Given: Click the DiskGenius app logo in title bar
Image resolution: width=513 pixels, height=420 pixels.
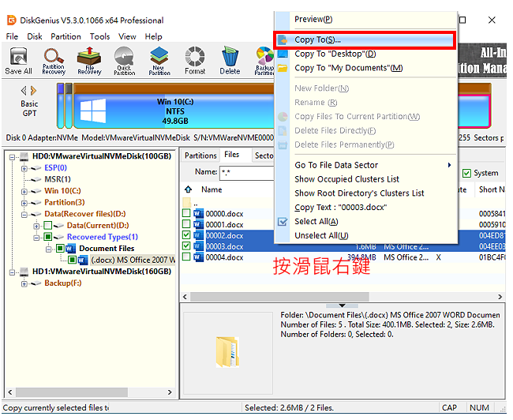Looking at the screenshot, I should 12,21.
